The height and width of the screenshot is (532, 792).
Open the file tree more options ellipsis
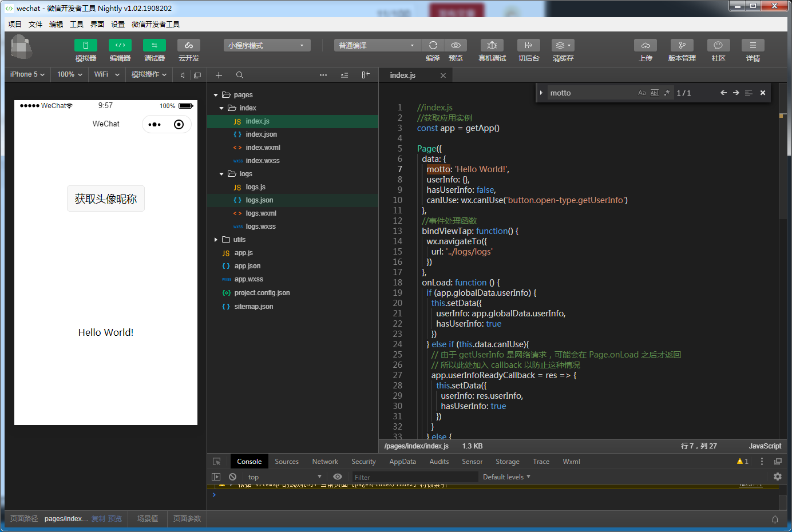click(x=323, y=75)
